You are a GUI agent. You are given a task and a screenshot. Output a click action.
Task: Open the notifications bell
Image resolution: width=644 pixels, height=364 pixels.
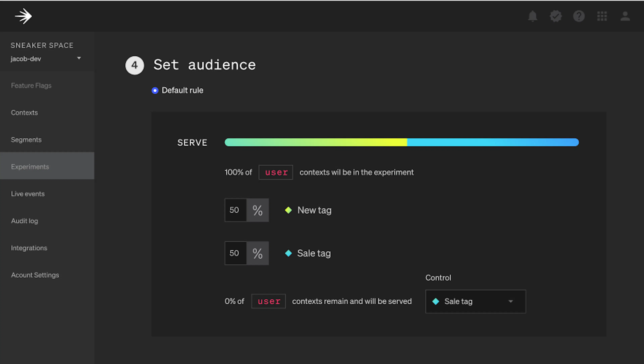532,16
